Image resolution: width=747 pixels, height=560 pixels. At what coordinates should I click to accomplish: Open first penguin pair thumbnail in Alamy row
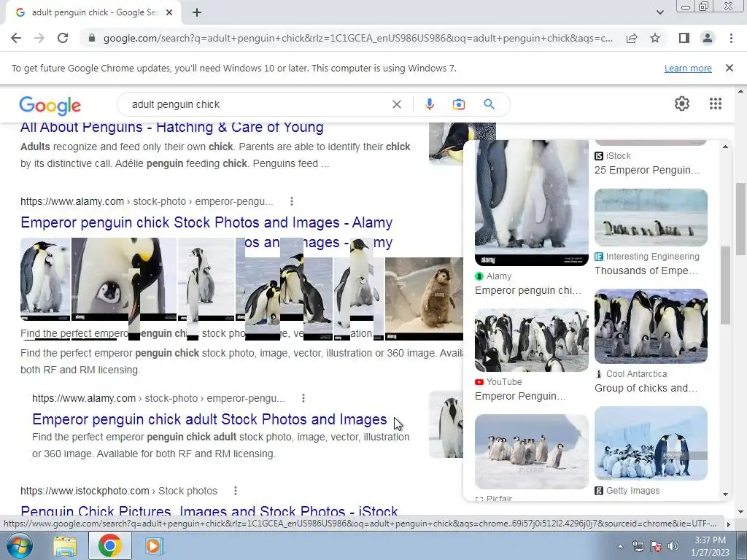point(44,279)
